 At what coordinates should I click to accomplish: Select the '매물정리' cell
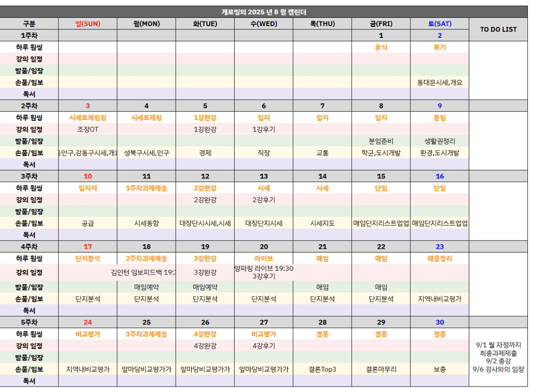(x=440, y=258)
